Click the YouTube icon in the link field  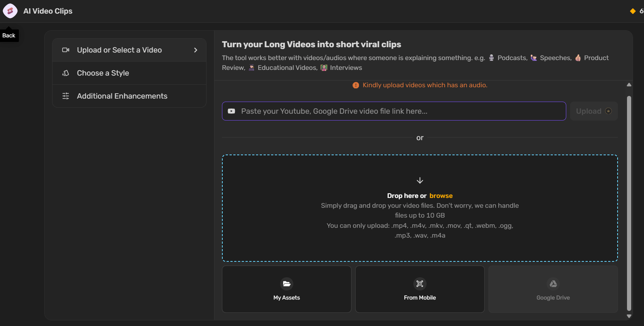pos(231,111)
